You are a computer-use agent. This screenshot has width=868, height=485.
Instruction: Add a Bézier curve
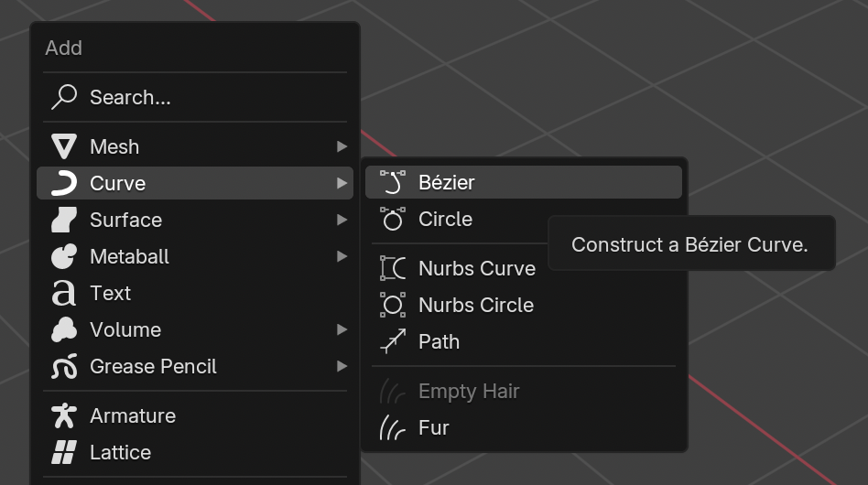(x=524, y=182)
